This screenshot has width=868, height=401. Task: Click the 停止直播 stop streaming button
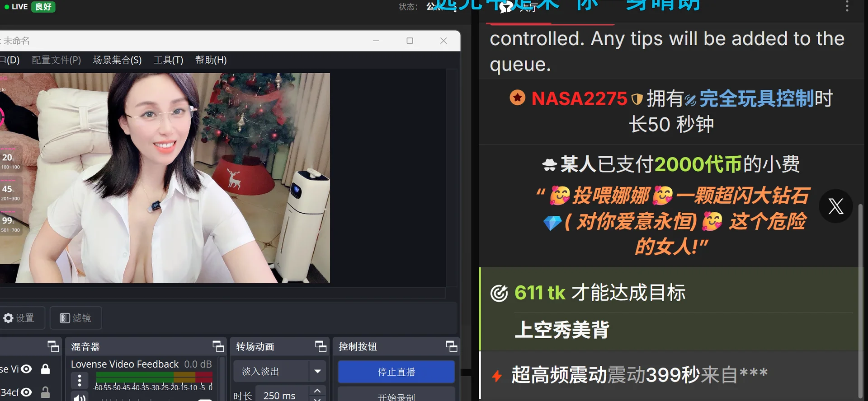point(396,372)
